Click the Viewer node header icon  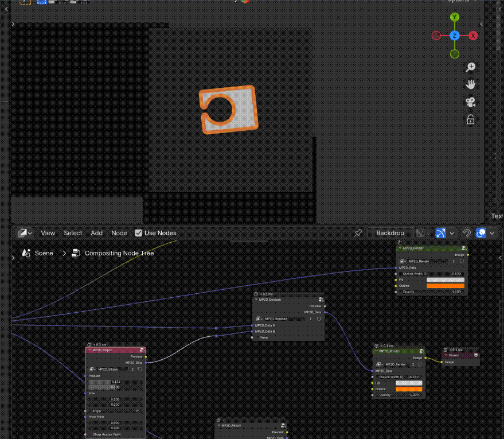(476, 355)
